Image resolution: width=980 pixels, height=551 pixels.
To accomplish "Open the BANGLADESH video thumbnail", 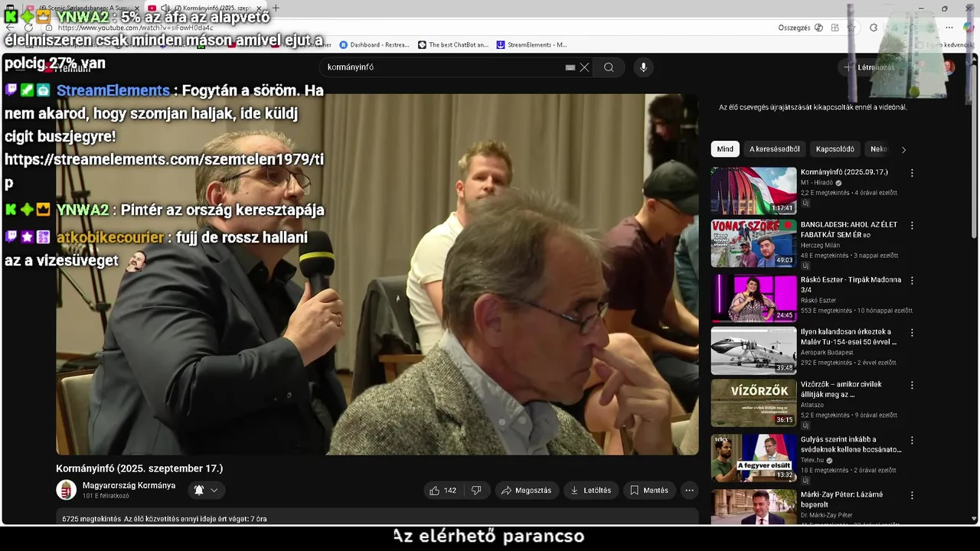I will tap(753, 243).
